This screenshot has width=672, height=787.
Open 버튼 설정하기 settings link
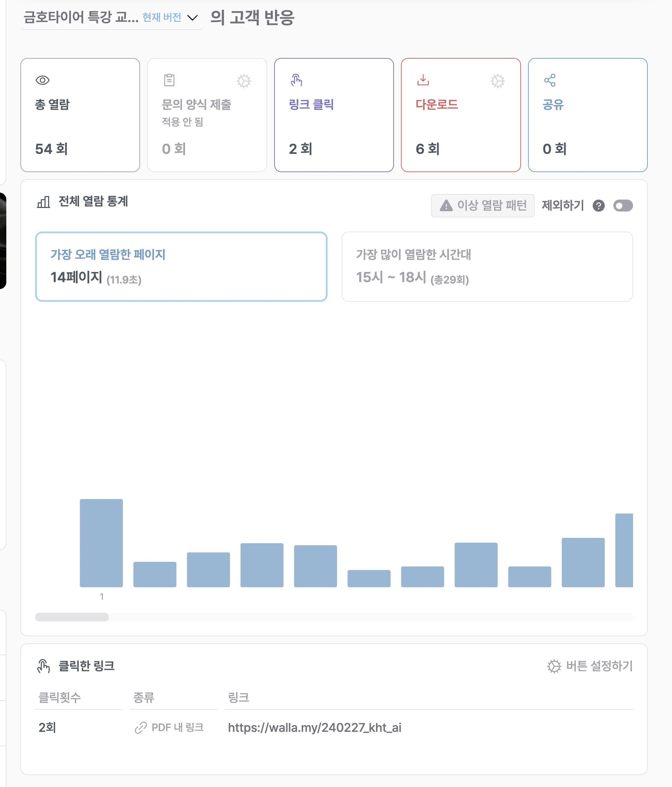pyautogui.click(x=589, y=666)
